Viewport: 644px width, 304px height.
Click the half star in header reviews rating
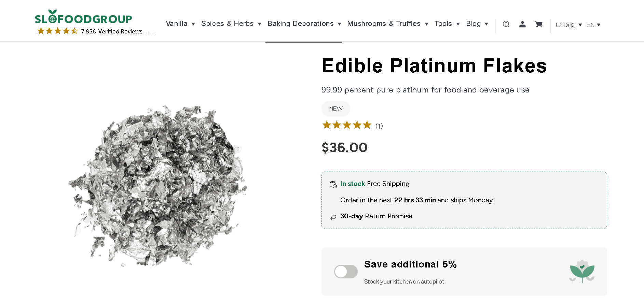(75, 30)
